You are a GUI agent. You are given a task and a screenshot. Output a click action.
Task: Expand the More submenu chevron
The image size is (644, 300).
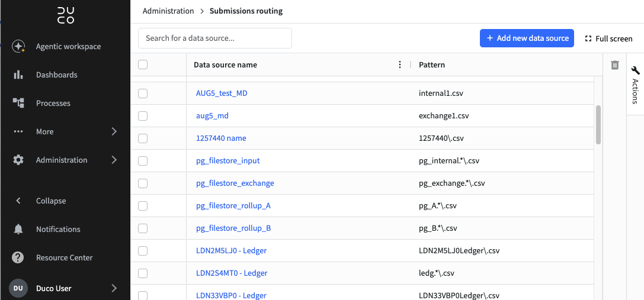point(114,131)
